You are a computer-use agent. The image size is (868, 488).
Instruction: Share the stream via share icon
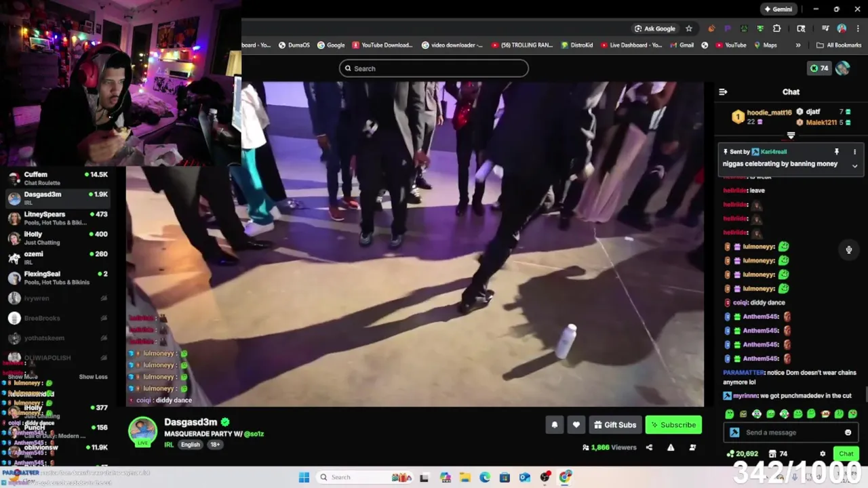[649, 447]
